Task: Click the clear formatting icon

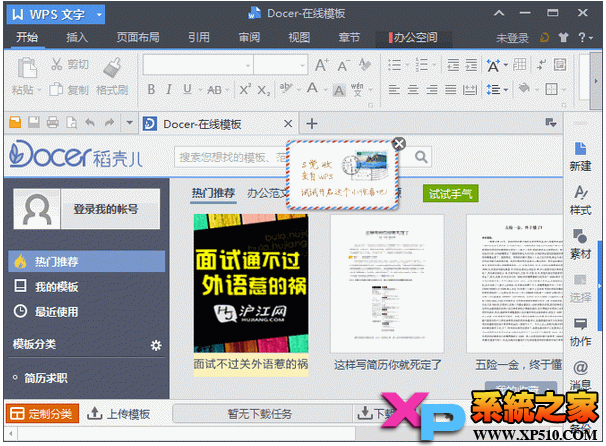Action: (364, 65)
